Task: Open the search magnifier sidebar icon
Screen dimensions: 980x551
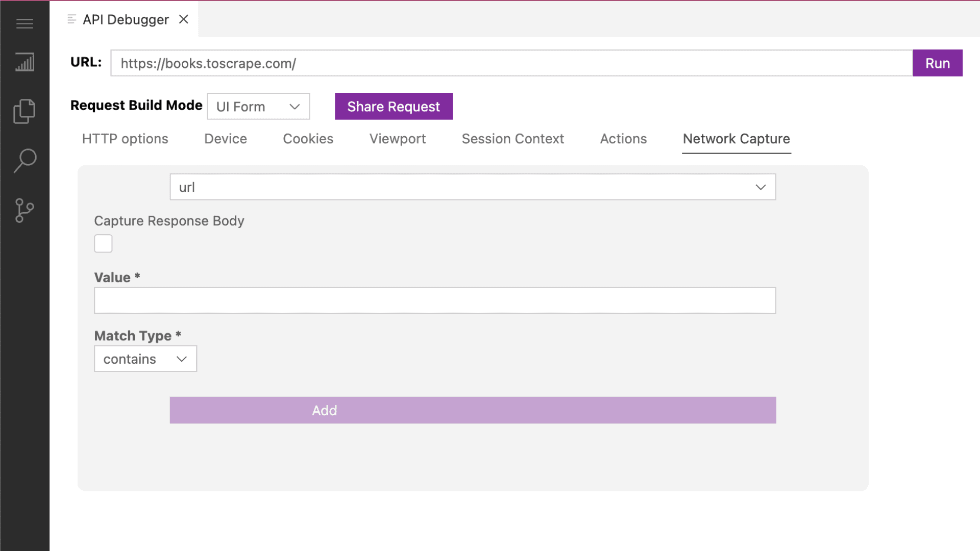Action: (x=24, y=161)
